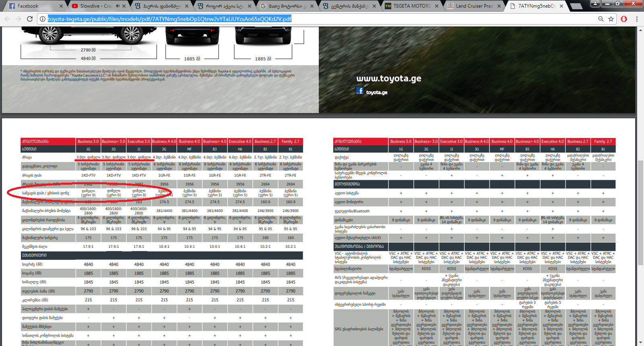Reload the current PDF page

[30, 19]
